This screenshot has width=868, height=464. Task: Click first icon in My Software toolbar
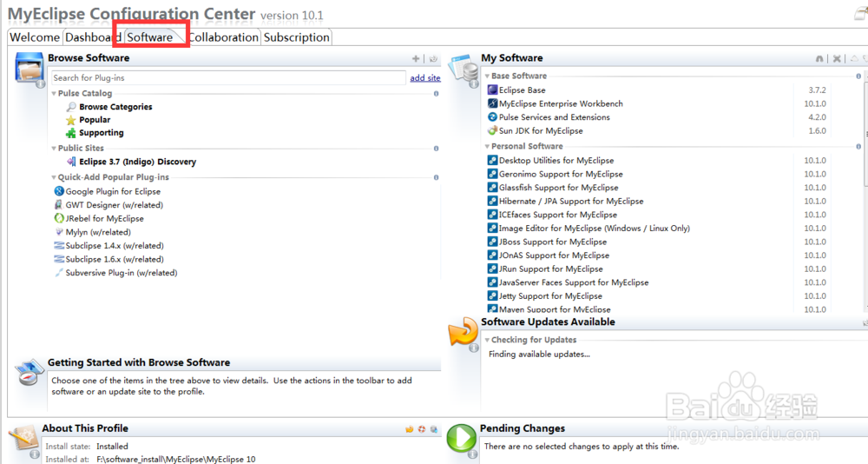[x=819, y=58]
